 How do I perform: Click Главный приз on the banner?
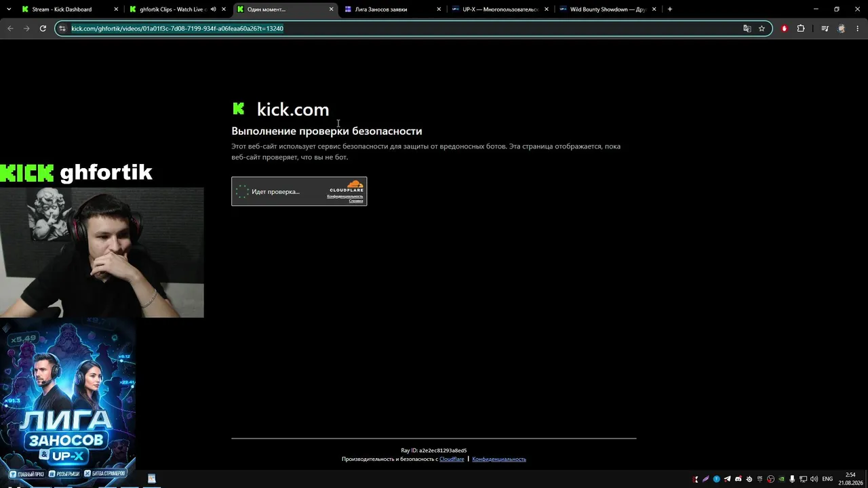(26, 473)
